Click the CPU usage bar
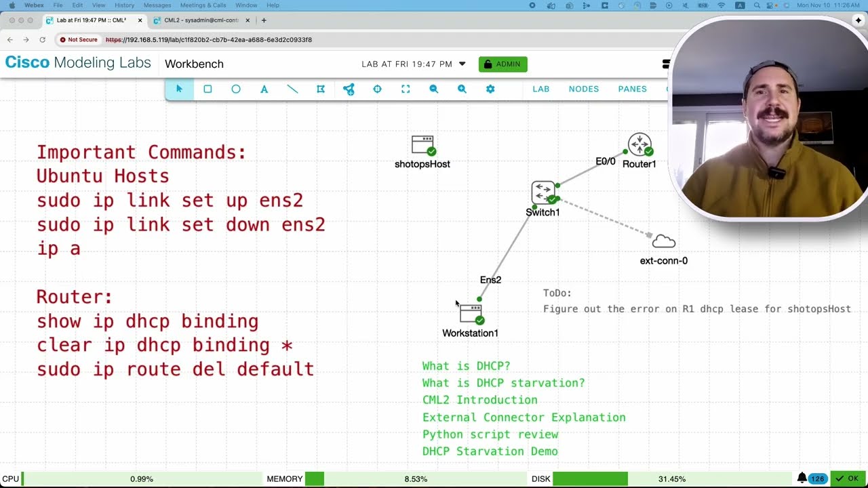This screenshot has height=488, width=868. 142,479
